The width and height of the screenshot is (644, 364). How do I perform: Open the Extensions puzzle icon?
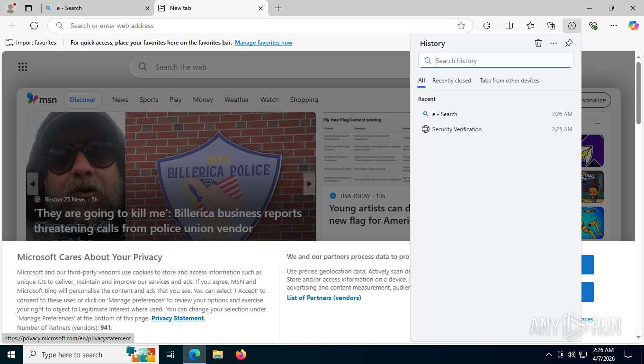pos(486,26)
